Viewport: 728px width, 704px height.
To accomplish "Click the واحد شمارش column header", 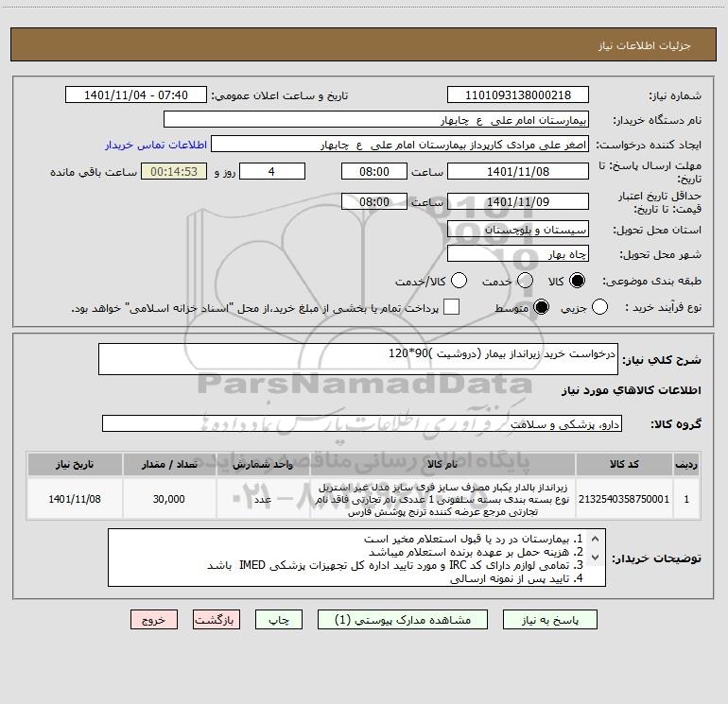I will (x=263, y=464).
